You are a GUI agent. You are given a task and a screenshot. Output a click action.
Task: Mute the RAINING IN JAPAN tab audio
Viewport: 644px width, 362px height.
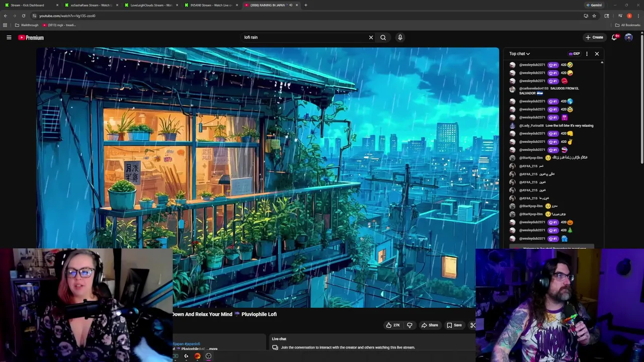(290, 5)
